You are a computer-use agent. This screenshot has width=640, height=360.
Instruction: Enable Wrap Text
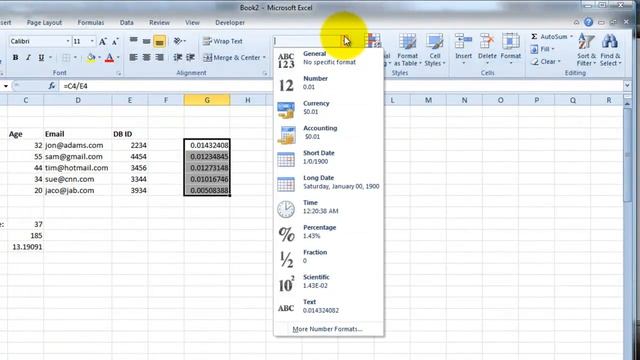coord(222,41)
